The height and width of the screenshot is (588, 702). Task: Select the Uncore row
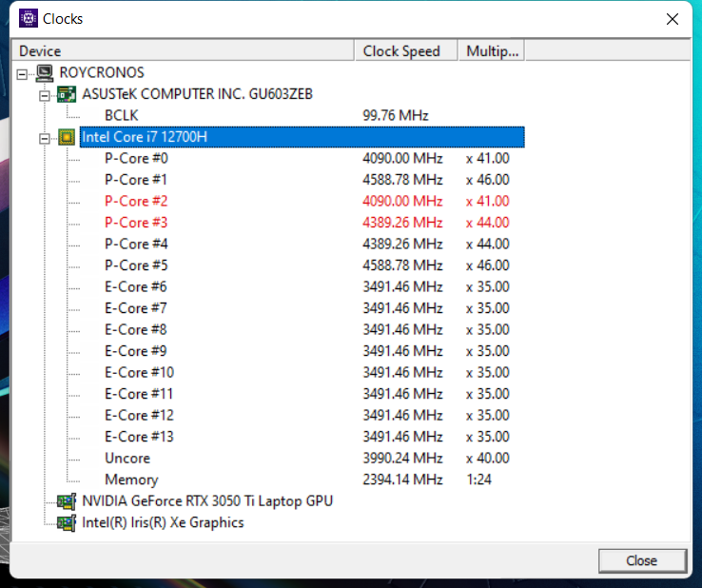click(127, 459)
